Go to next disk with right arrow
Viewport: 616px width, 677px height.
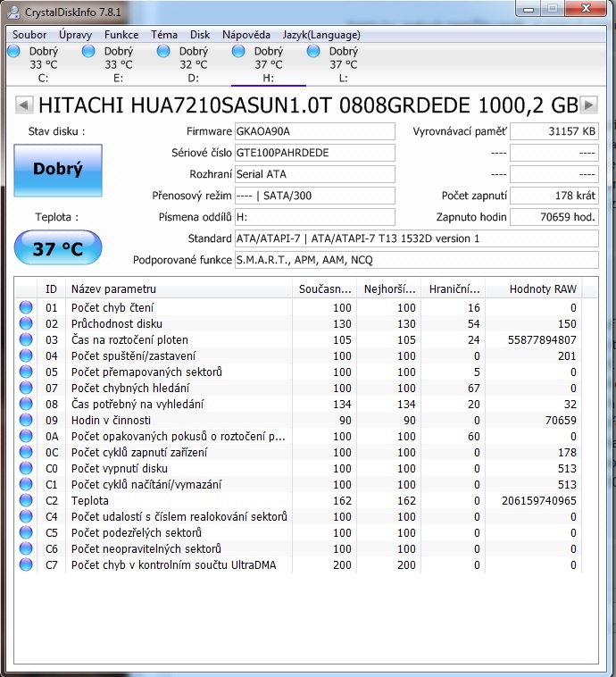589,104
